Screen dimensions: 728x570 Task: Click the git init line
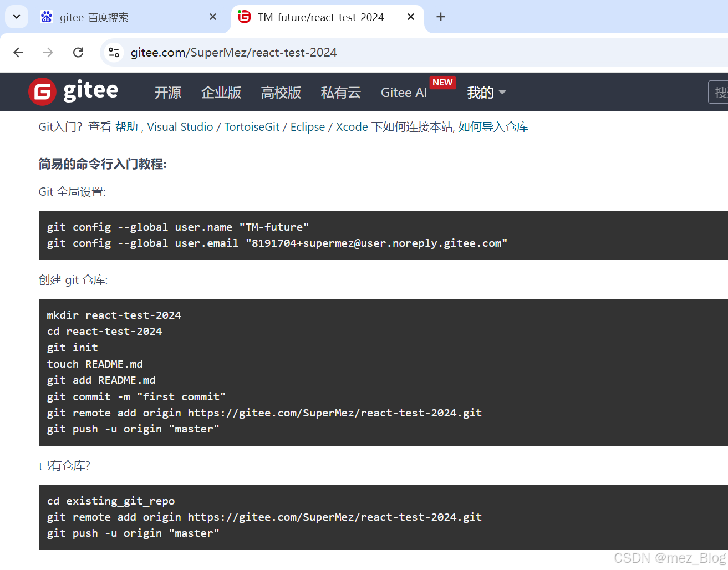click(x=73, y=348)
